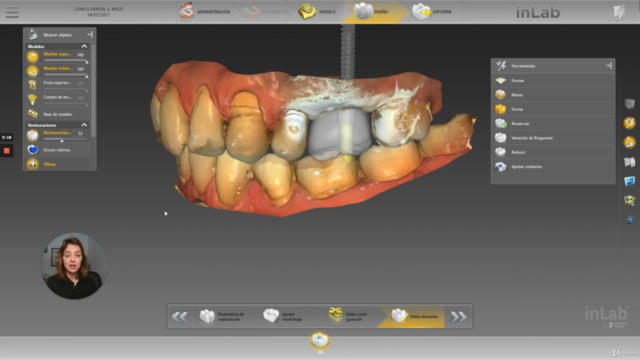Select the Variación de Biogeneric tool
This screenshot has width=640, height=360.
click(x=553, y=138)
